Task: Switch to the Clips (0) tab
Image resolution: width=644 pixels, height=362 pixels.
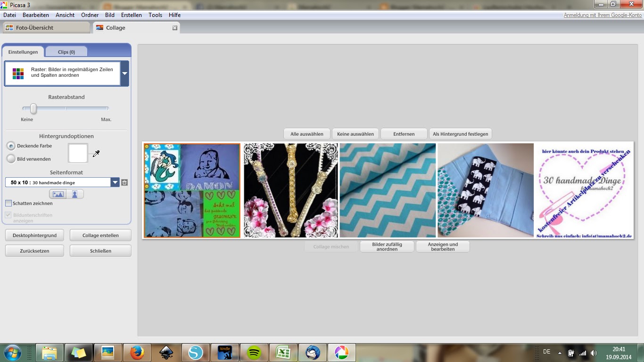Action: [x=66, y=52]
